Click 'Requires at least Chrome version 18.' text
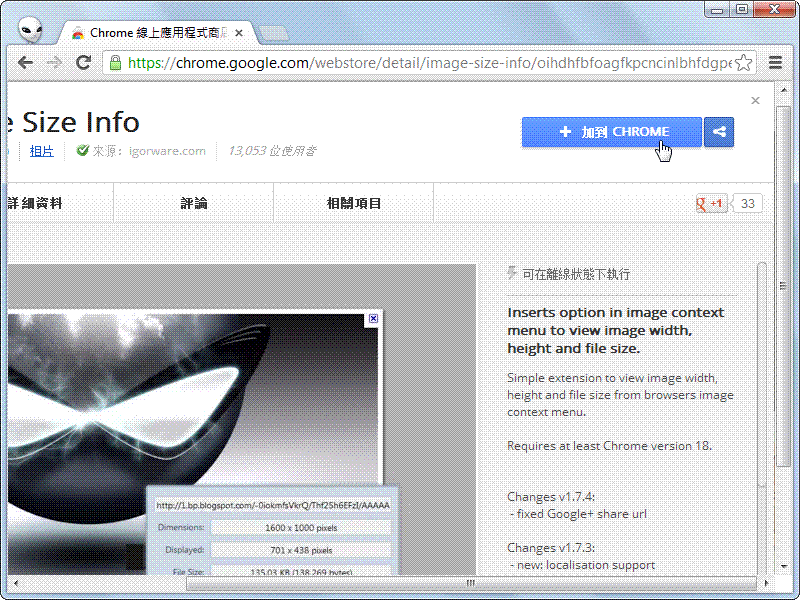The width and height of the screenshot is (800, 600). tap(609, 445)
